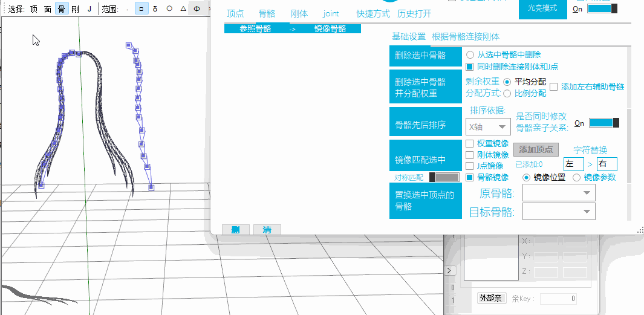Expand the 目标骨骼 dropdown
The width and height of the screenshot is (644, 315).
559,212
